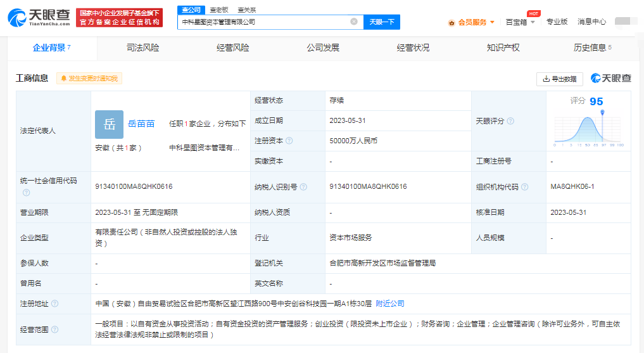Click the 天眼一下 search button
644x353 pixels.
click(x=382, y=22)
